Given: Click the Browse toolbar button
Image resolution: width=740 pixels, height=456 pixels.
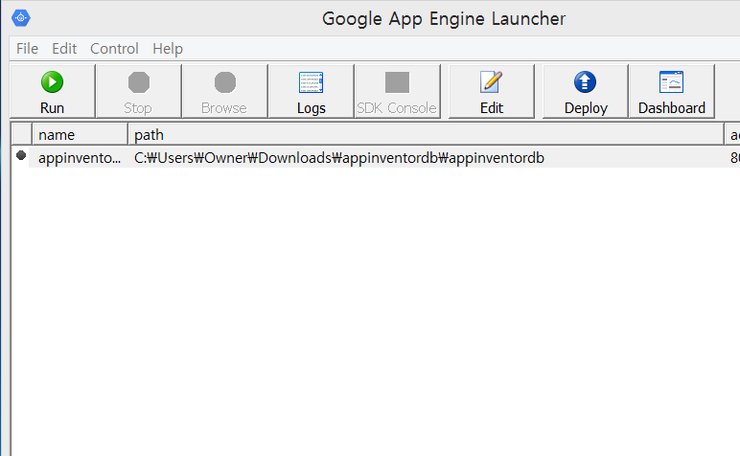Looking at the screenshot, I should click(x=225, y=92).
